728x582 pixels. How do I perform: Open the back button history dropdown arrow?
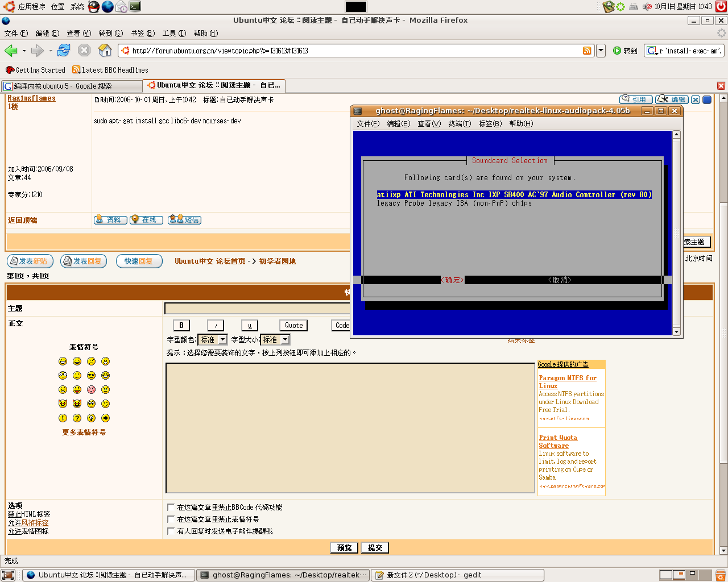[24, 51]
